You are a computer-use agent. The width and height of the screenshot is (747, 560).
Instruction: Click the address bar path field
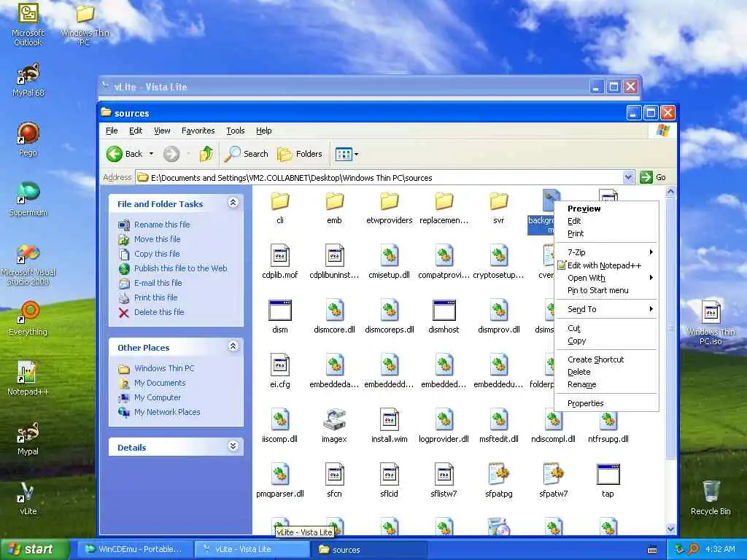point(379,178)
